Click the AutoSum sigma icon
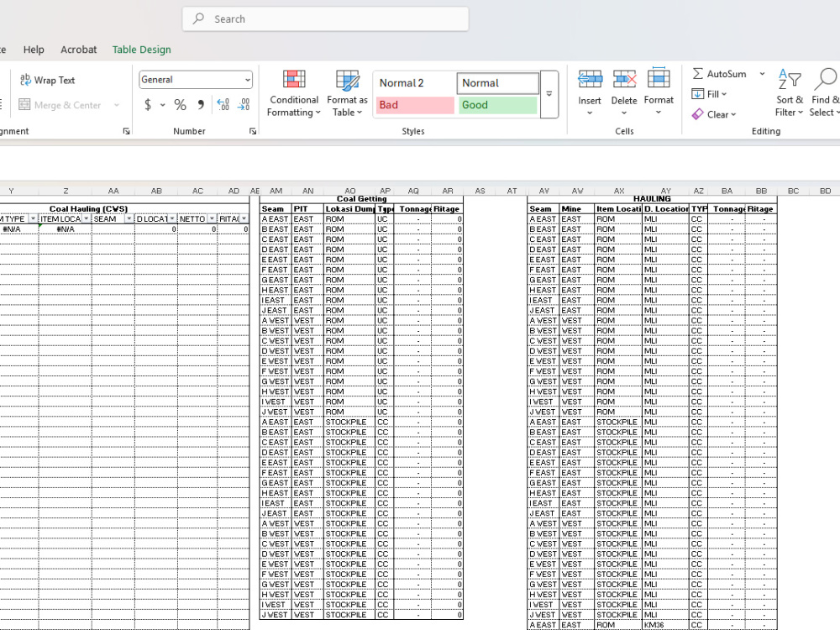This screenshot has height=630, width=840. (x=697, y=73)
